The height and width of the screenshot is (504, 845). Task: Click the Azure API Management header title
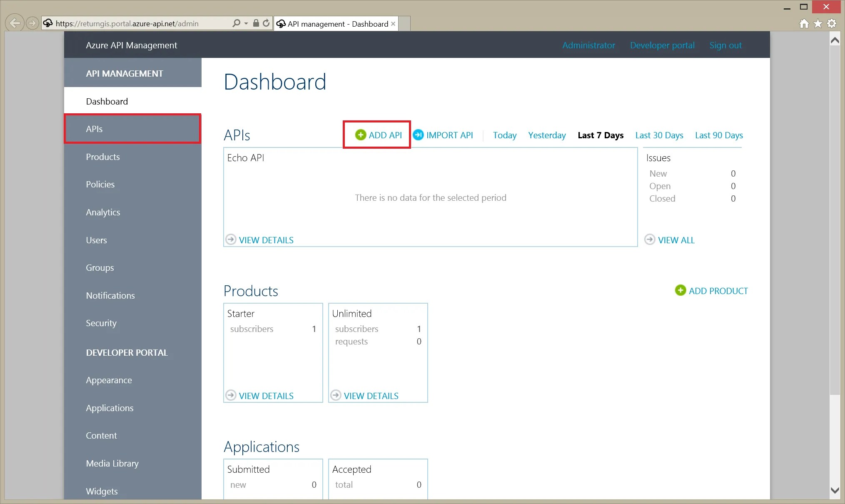click(x=132, y=45)
